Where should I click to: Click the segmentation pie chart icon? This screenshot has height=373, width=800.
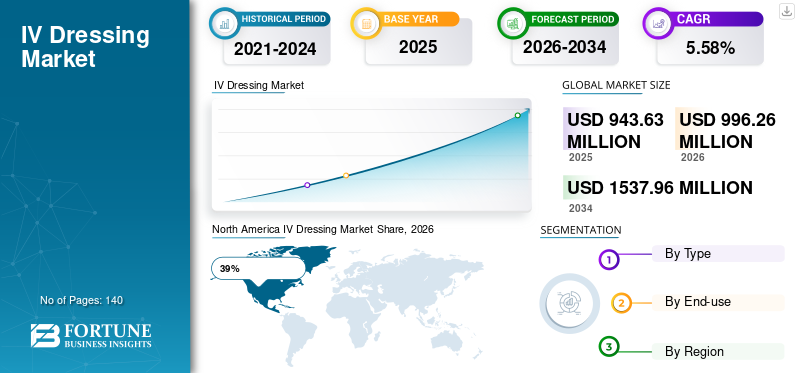click(x=569, y=303)
